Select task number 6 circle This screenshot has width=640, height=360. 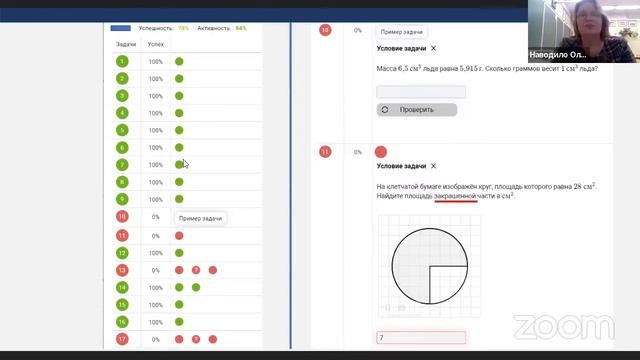[x=122, y=147]
